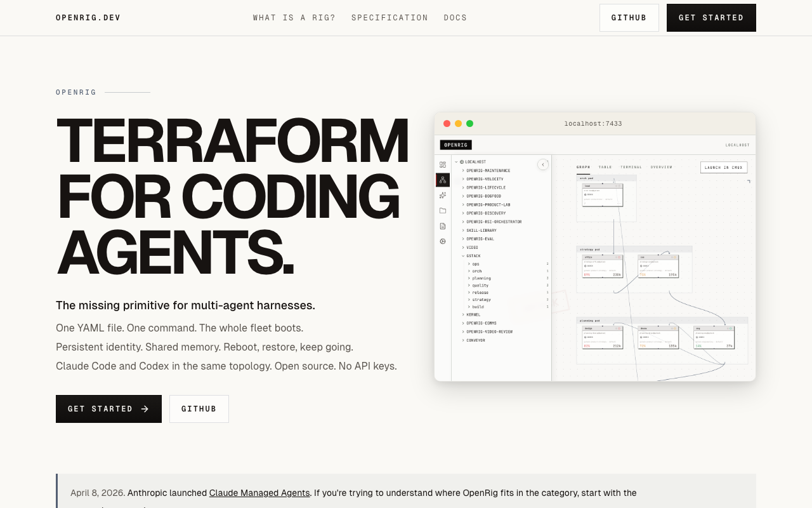812x508 pixels.
Task: Click the localhost:7433 address in the preview title bar
Action: pyautogui.click(x=593, y=124)
